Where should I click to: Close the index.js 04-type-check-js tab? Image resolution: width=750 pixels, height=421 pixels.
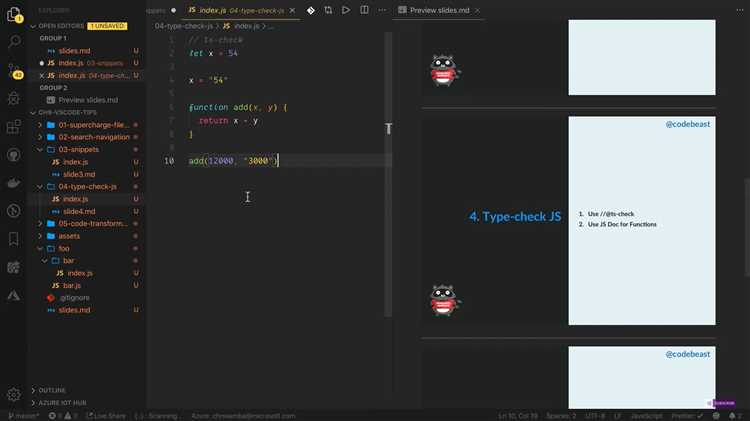(292, 10)
